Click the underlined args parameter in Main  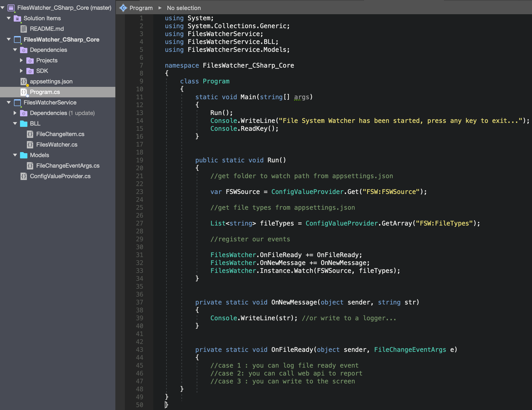pyautogui.click(x=302, y=97)
